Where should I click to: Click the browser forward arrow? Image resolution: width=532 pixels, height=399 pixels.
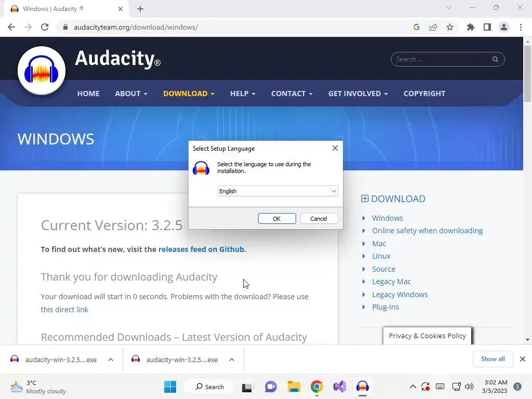[28, 27]
